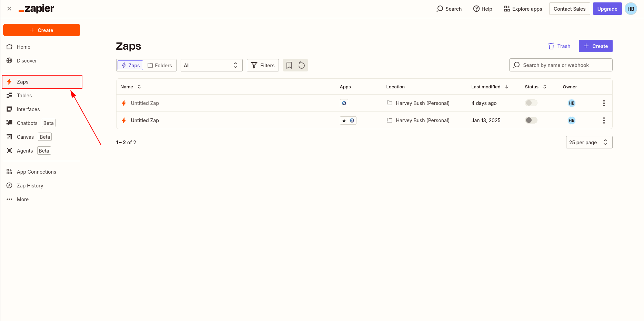Open the Trash link
This screenshot has height=321, width=644.
[559, 46]
